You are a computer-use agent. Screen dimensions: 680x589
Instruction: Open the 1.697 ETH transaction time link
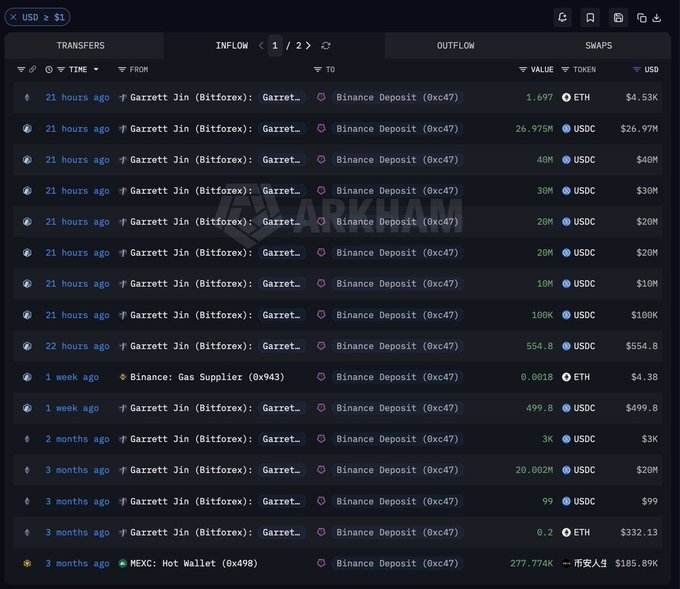[x=78, y=98]
